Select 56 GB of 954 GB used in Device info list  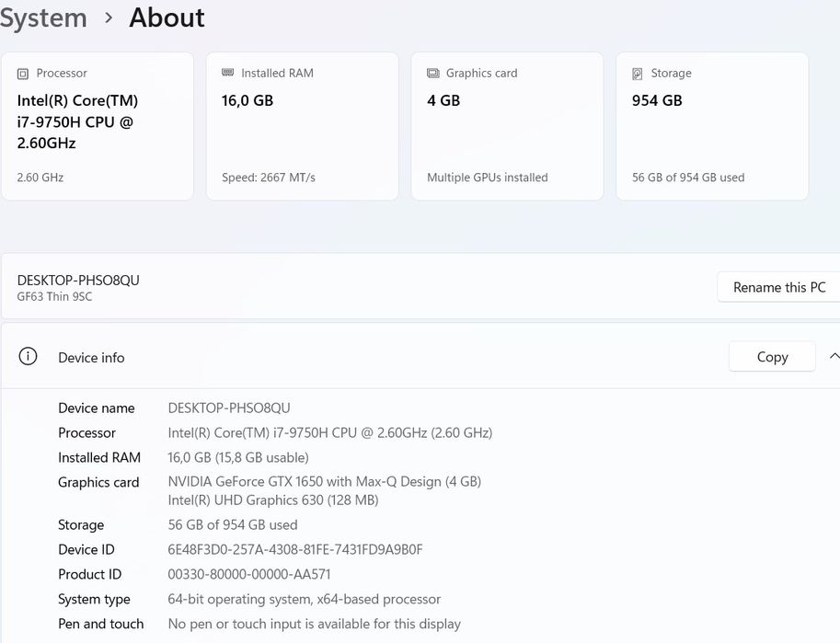(233, 525)
